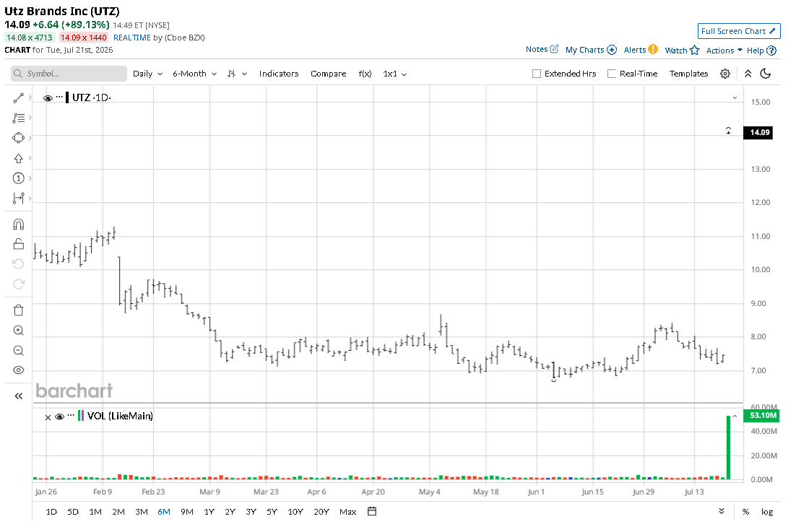
Task: Enable Real-Time checkbox
Action: [612, 74]
